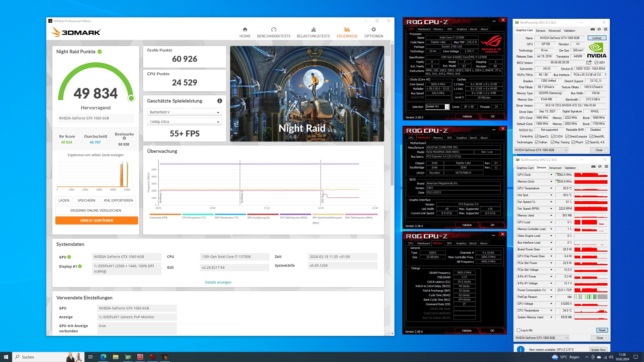Click Night Raid benchmark thumbnail
The width and height of the screenshot is (644, 362).
pos(307,94)
